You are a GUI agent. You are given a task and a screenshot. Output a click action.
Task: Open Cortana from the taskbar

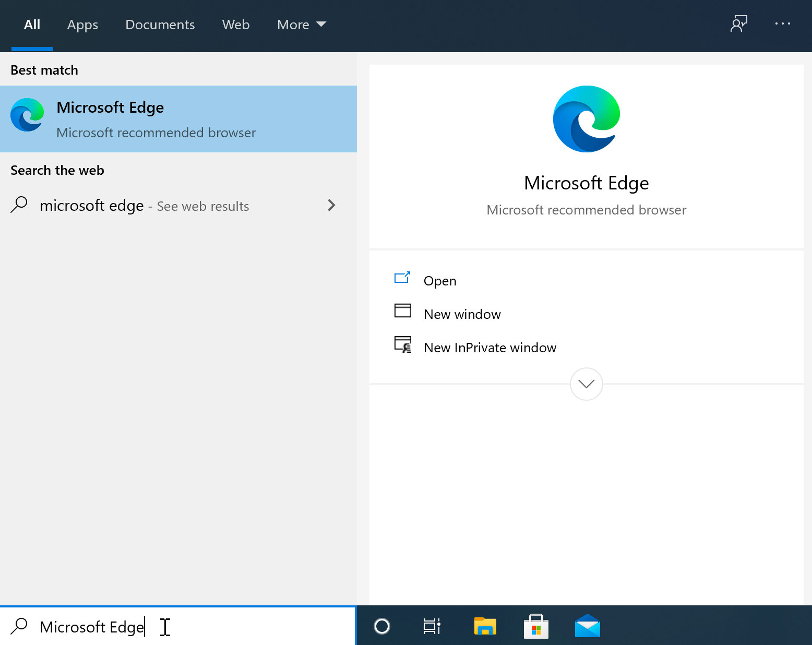381,626
